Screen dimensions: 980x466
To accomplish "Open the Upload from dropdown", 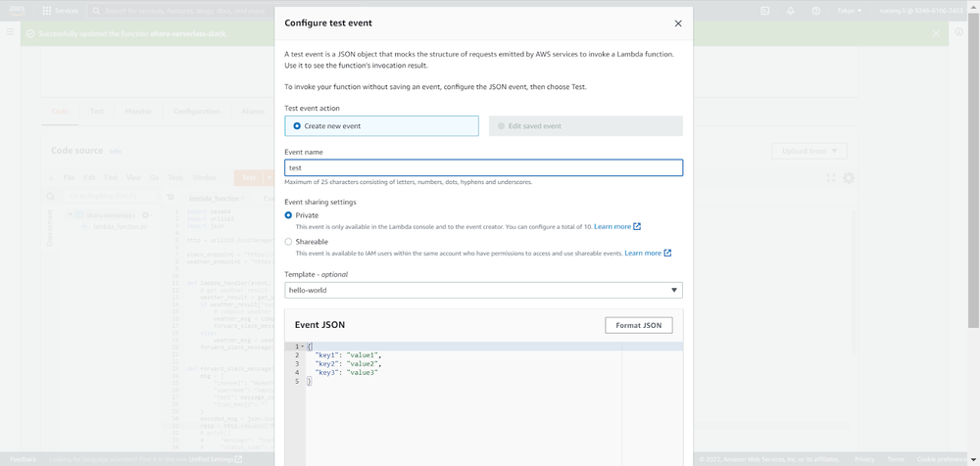I will coord(808,151).
